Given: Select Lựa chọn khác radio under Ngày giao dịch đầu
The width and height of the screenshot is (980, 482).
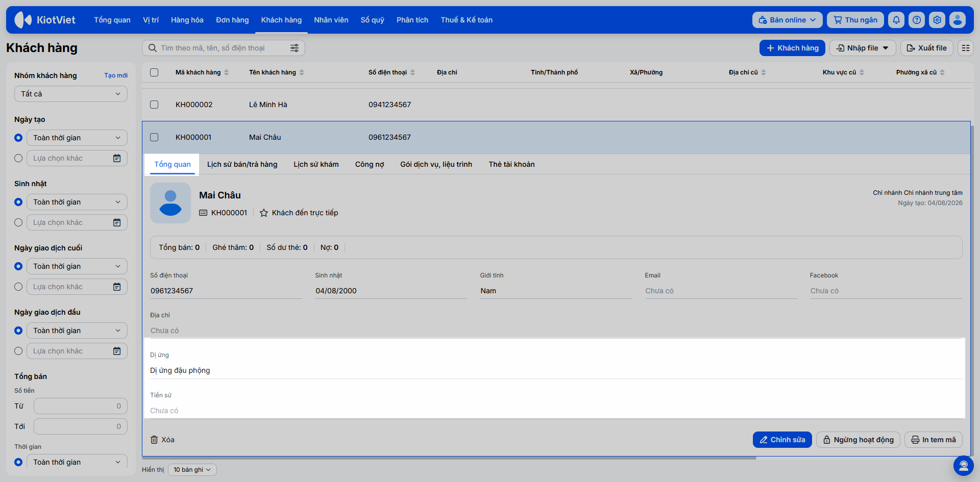Looking at the screenshot, I should tap(18, 351).
